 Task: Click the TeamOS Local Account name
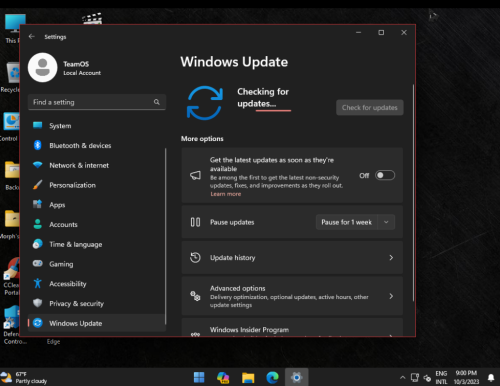(82, 68)
